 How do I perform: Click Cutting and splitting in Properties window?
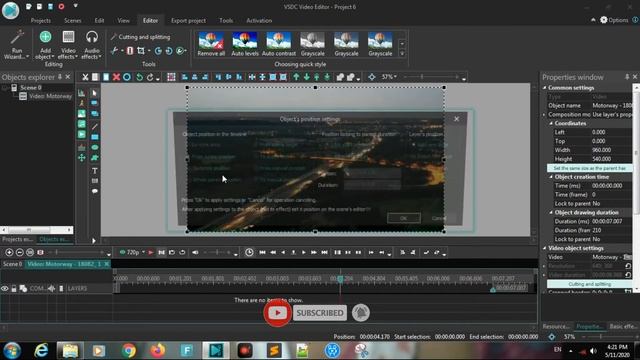pos(589,284)
